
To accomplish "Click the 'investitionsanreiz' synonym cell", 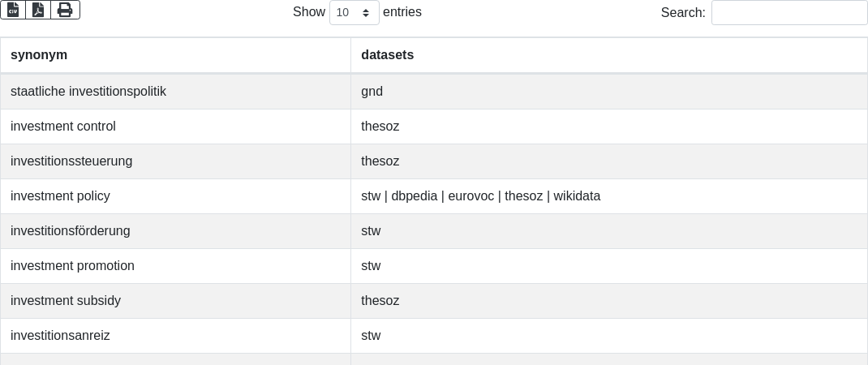I will [x=60, y=336].
